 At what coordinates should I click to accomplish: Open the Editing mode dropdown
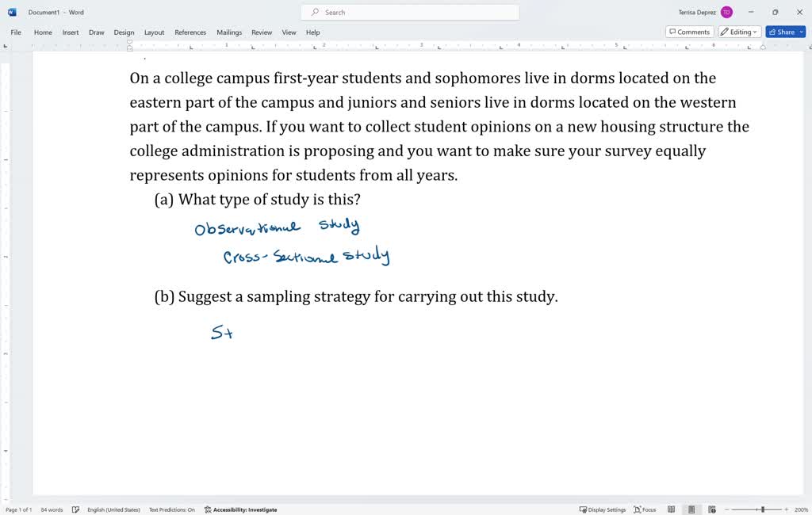738,32
